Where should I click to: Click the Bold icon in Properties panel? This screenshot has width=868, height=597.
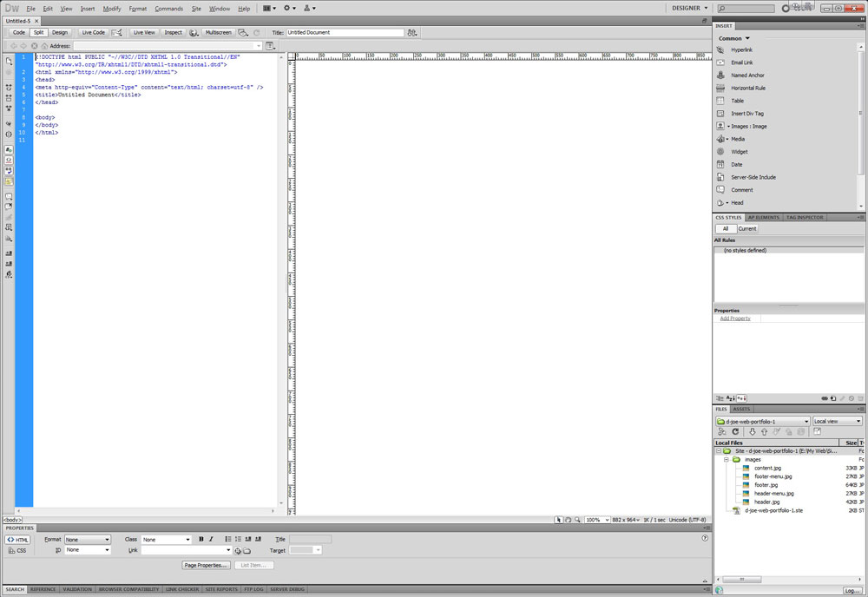(x=201, y=540)
